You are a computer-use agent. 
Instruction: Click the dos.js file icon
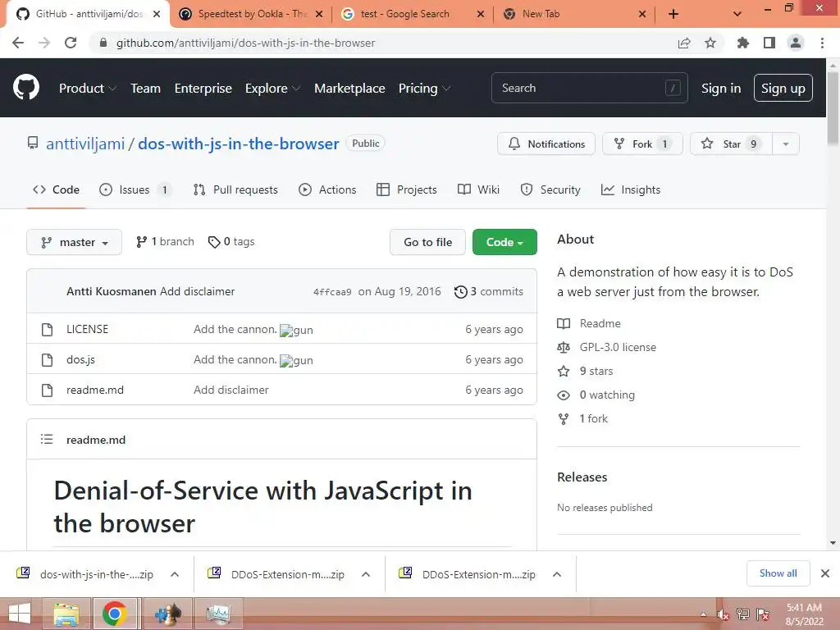(47, 360)
